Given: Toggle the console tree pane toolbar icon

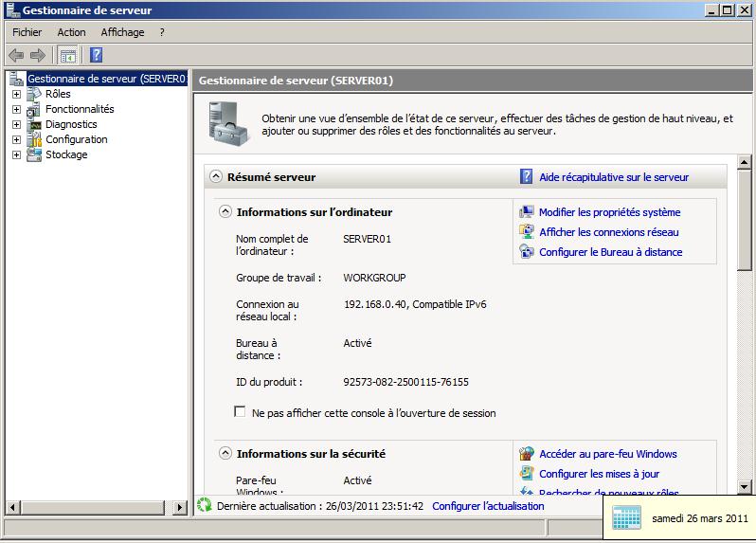Looking at the screenshot, I should [x=68, y=56].
